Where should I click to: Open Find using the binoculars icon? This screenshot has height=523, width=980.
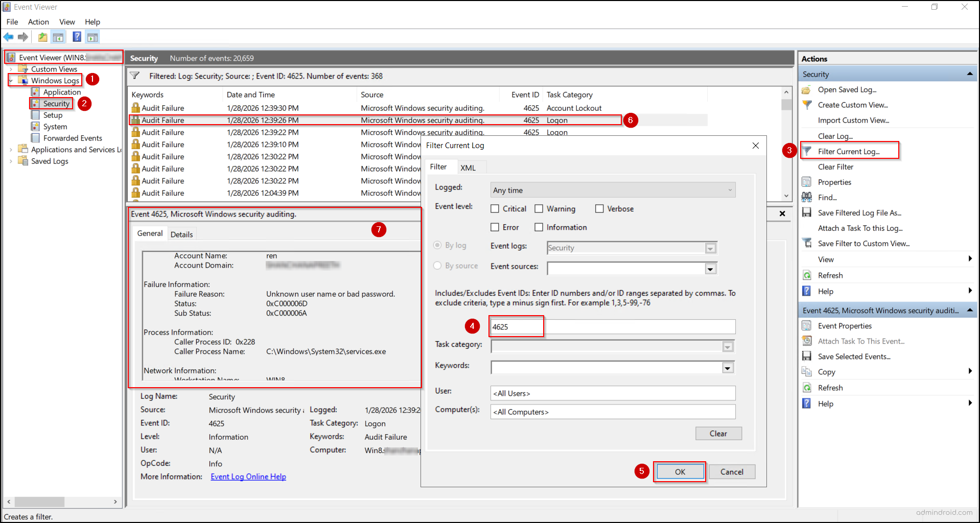[x=806, y=197]
